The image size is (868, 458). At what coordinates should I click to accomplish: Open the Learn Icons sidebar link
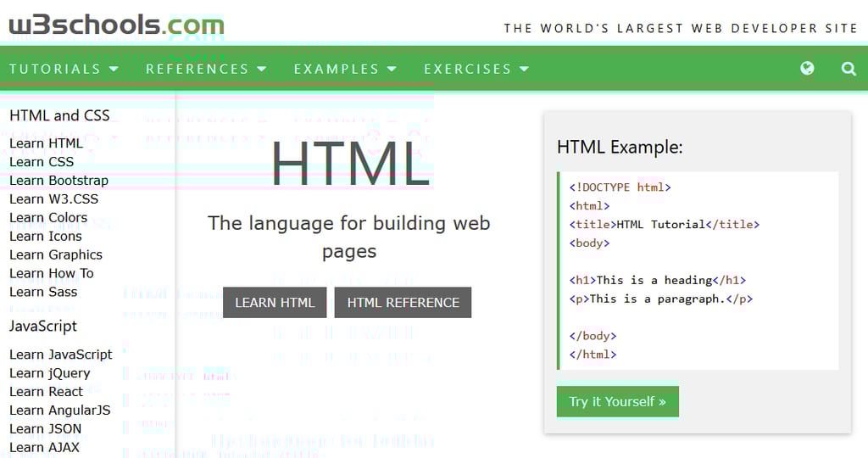click(46, 236)
